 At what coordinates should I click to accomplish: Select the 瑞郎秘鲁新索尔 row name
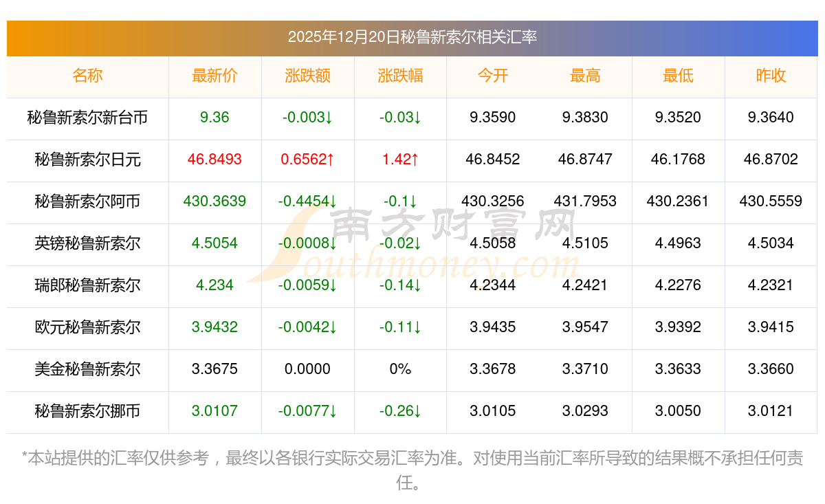87,285
